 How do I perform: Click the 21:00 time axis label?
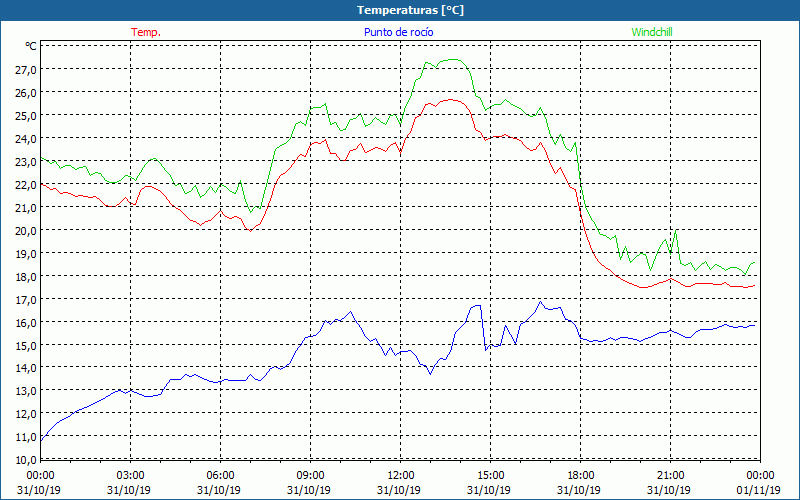point(670,476)
